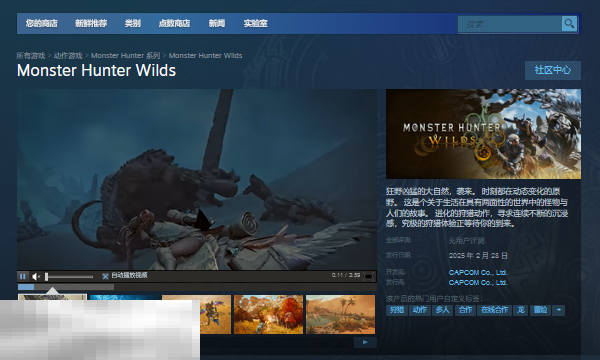Click the search magnifier icon
The height and width of the screenshot is (360, 600).
pyautogui.click(x=569, y=24)
